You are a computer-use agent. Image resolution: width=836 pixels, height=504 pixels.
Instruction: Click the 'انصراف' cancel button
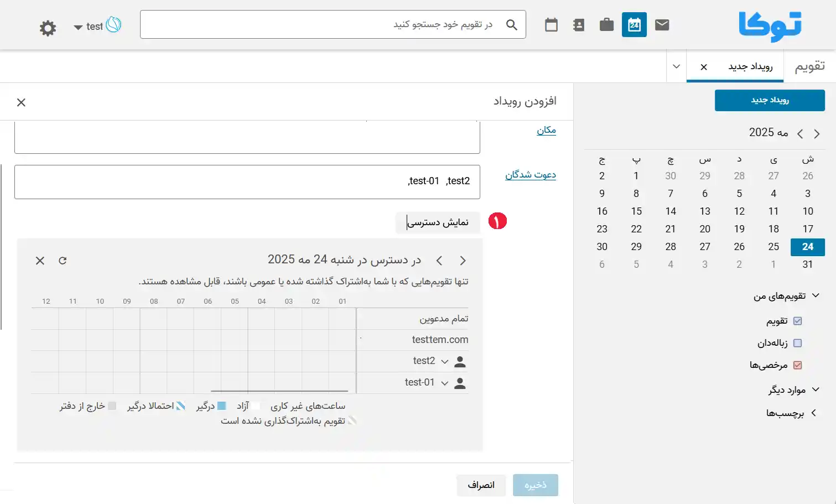click(x=481, y=485)
